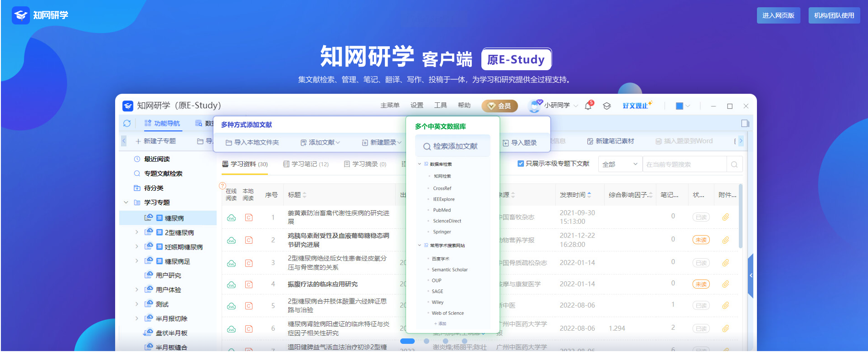Toggle 只展示本级专题下文献 checkbox

point(521,164)
